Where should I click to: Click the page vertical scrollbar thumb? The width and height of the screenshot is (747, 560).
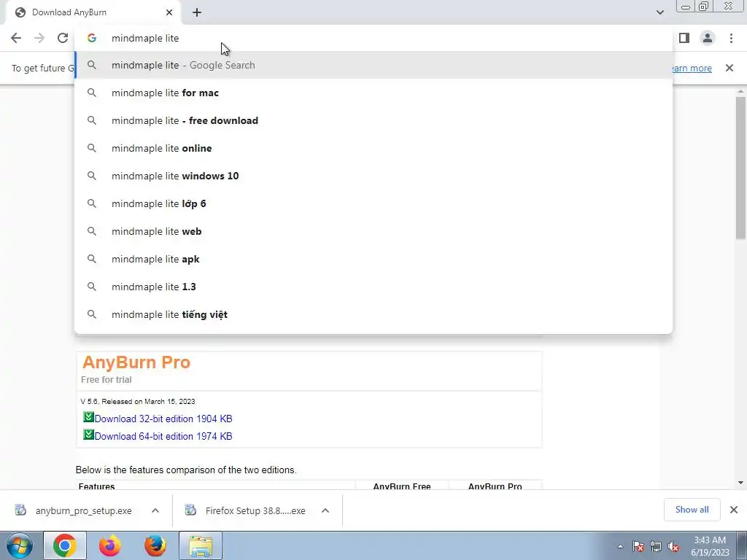740,168
